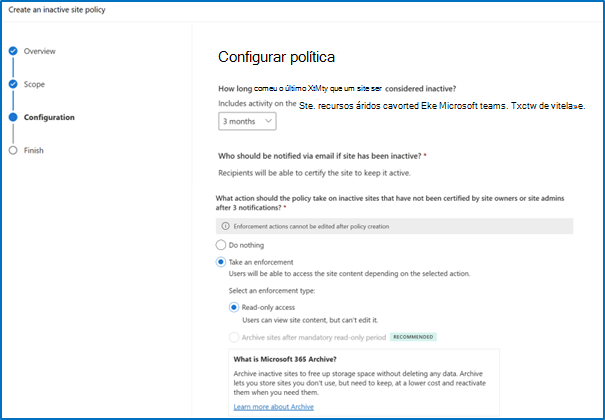Click the Configuration step circle indicator
The height and width of the screenshot is (420, 605).
[x=13, y=117]
